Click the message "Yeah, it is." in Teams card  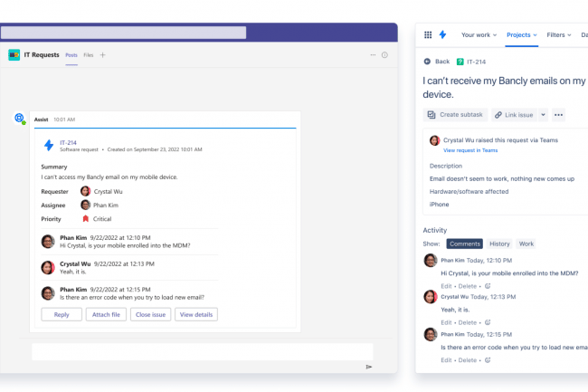(x=72, y=272)
